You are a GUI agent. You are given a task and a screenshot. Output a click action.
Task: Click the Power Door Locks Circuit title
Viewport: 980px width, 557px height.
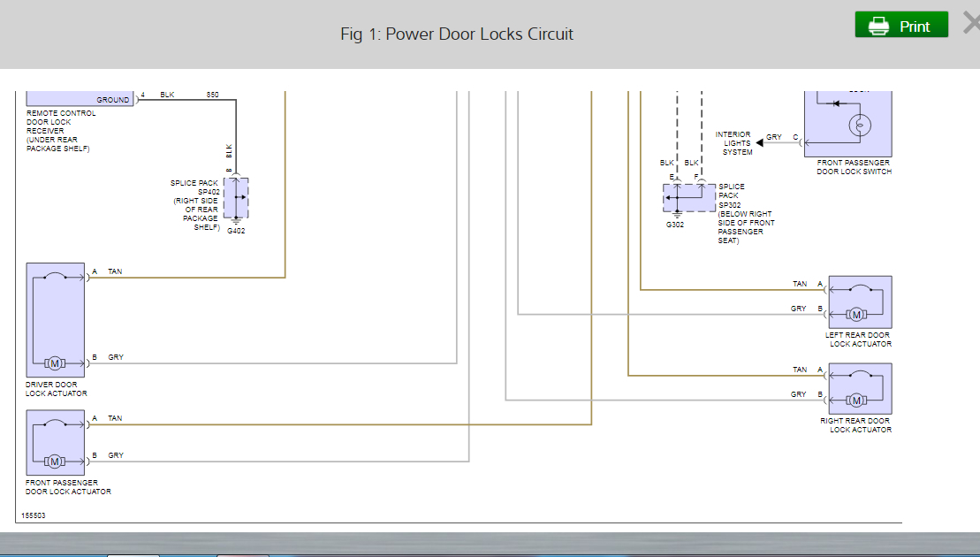click(x=457, y=34)
